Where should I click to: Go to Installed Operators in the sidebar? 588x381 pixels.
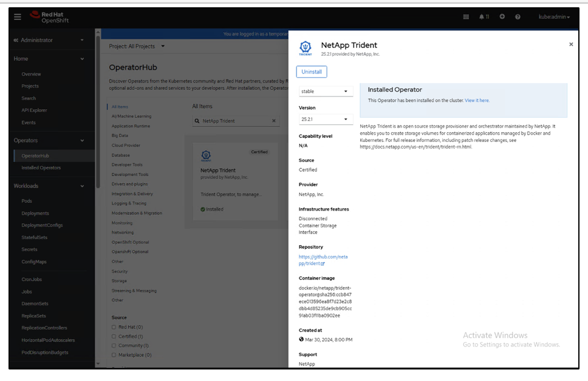coord(41,167)
